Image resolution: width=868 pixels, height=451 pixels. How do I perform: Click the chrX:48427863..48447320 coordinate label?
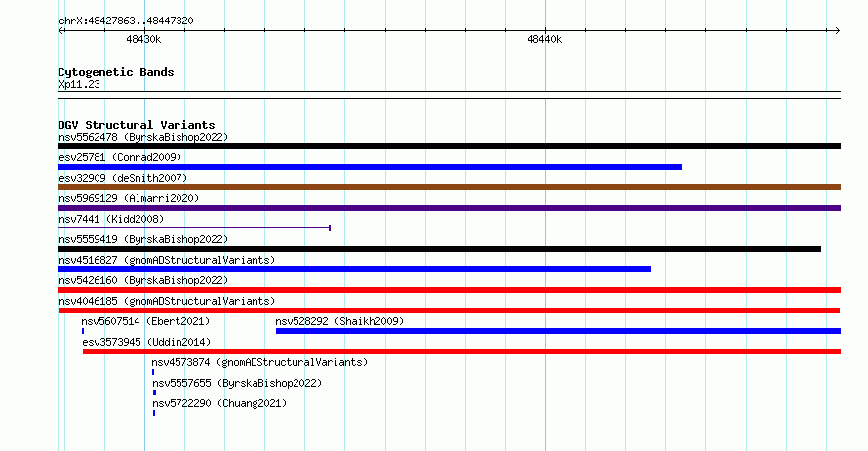126,20
